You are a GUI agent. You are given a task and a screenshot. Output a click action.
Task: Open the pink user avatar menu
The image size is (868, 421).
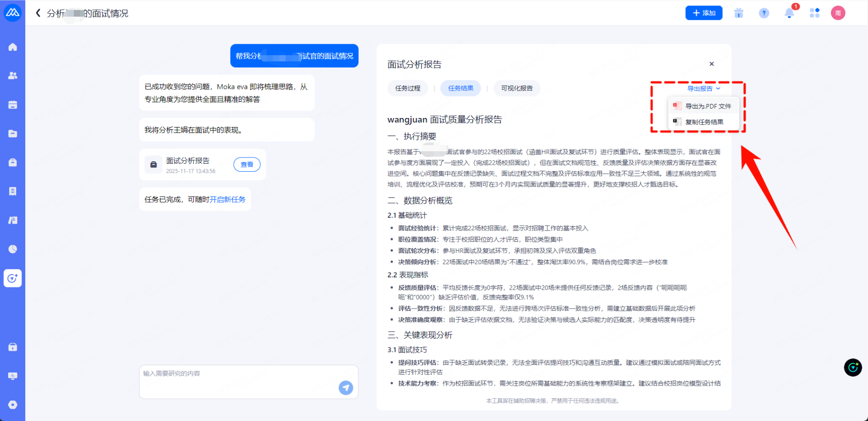[838, 13]
